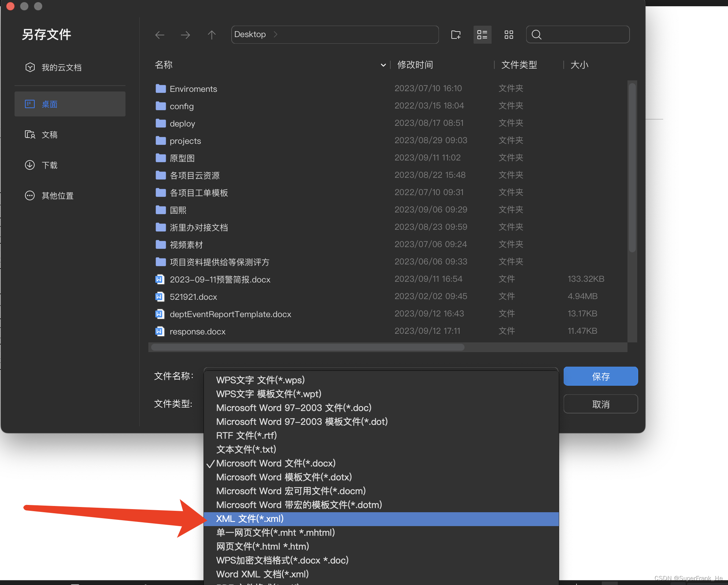This screenshot has height=585, width=728.
Task: Expand the name column sort chevron
Action: point(383,65)
